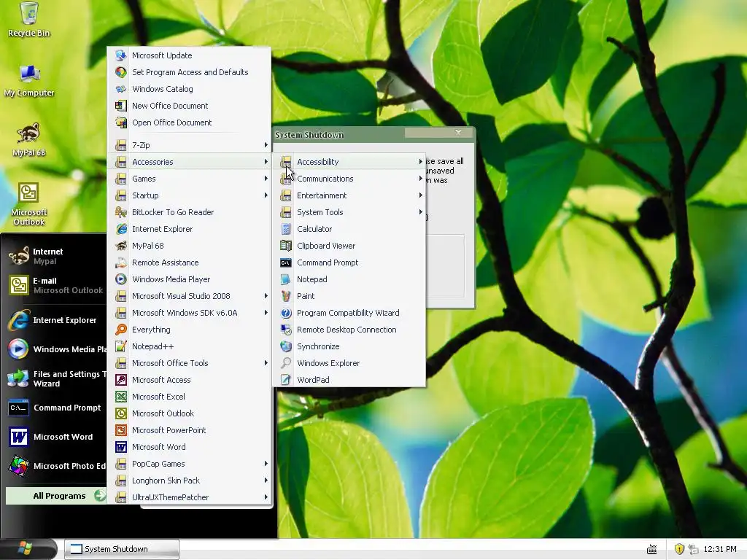Open Communications submenu
The width and height of the screenshot is (747, 560).
point(349,179)
